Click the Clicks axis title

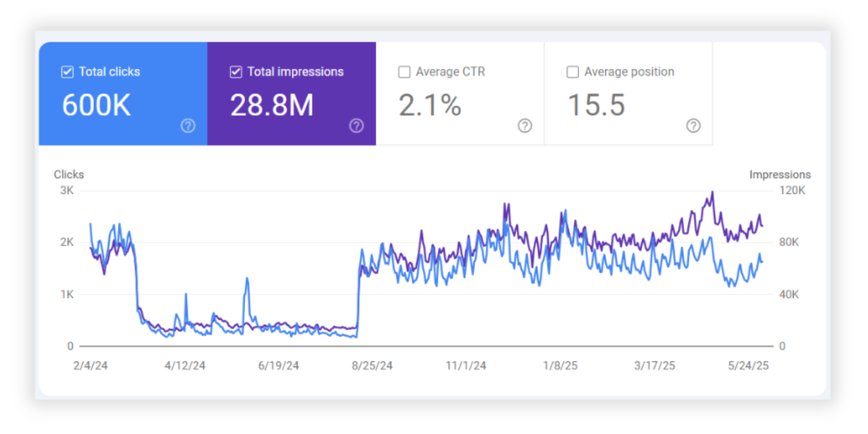coord(69,174)
